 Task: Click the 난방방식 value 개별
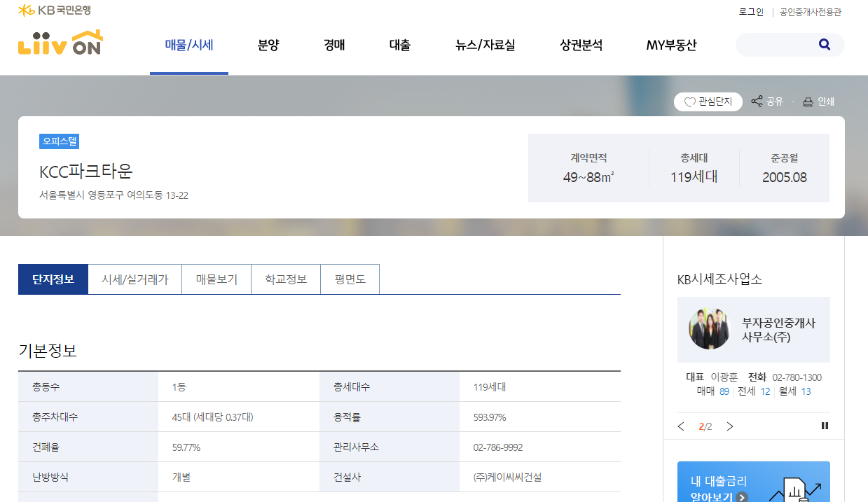click(x=181, y=477)
